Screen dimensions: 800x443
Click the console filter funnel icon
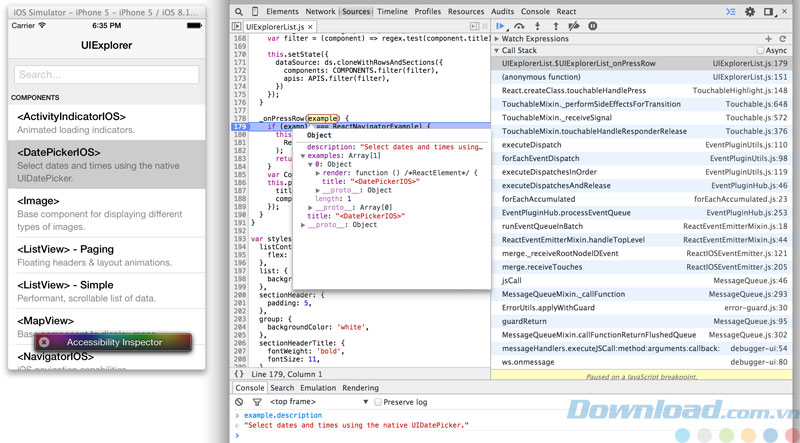[x=255, y=402]
